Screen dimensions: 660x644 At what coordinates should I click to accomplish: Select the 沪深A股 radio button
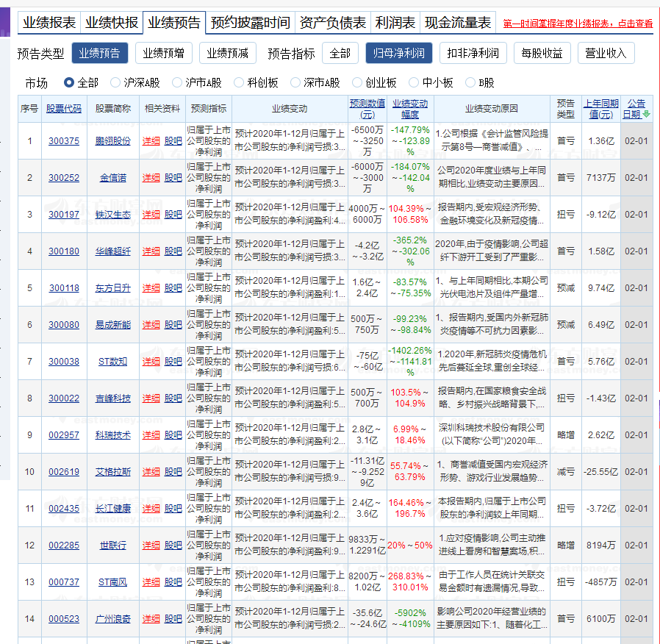click(x=115, y=82)
